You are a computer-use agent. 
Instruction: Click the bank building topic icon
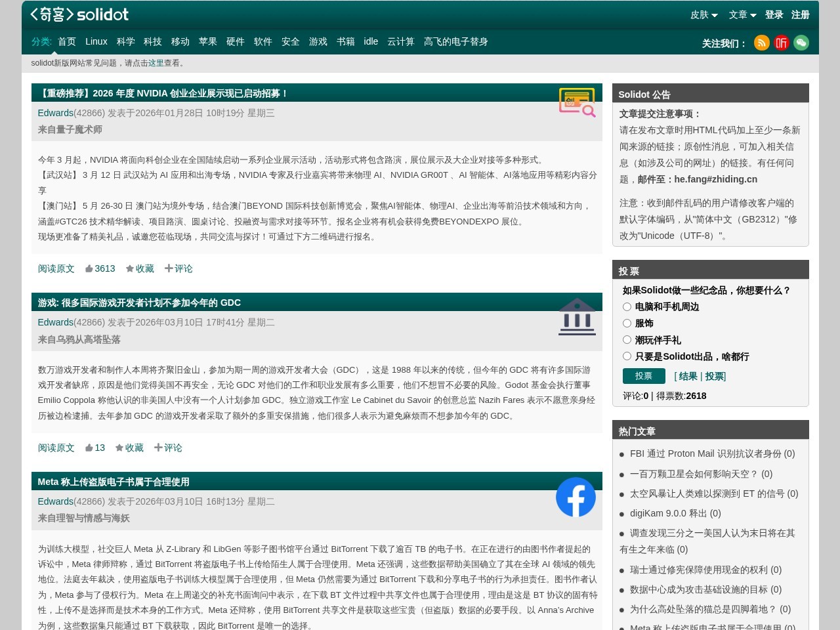pos(577,317)
